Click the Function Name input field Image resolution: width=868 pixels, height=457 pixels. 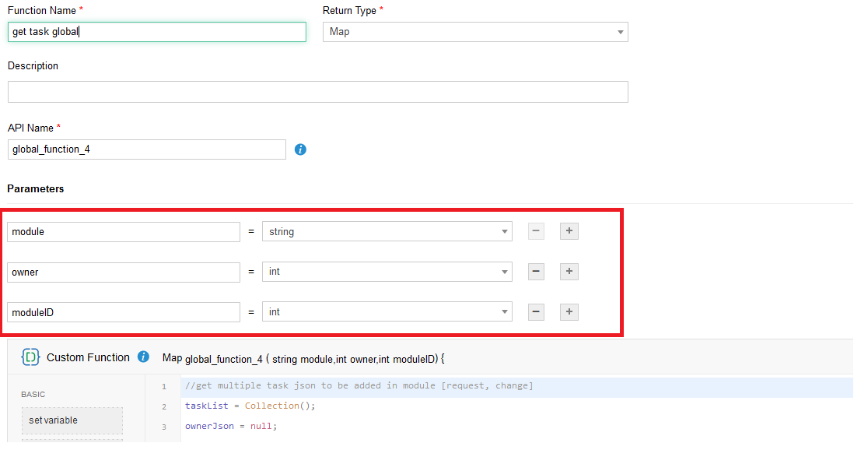pos(156,32)
